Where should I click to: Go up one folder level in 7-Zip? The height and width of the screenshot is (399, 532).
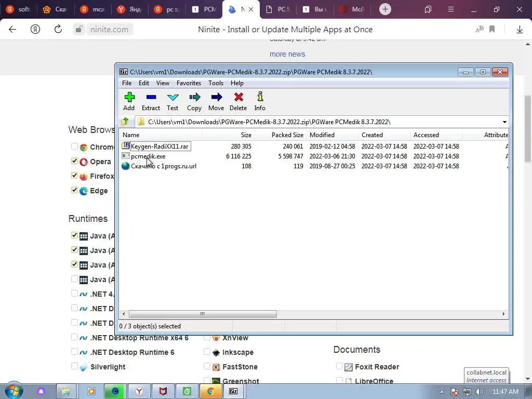125,122
